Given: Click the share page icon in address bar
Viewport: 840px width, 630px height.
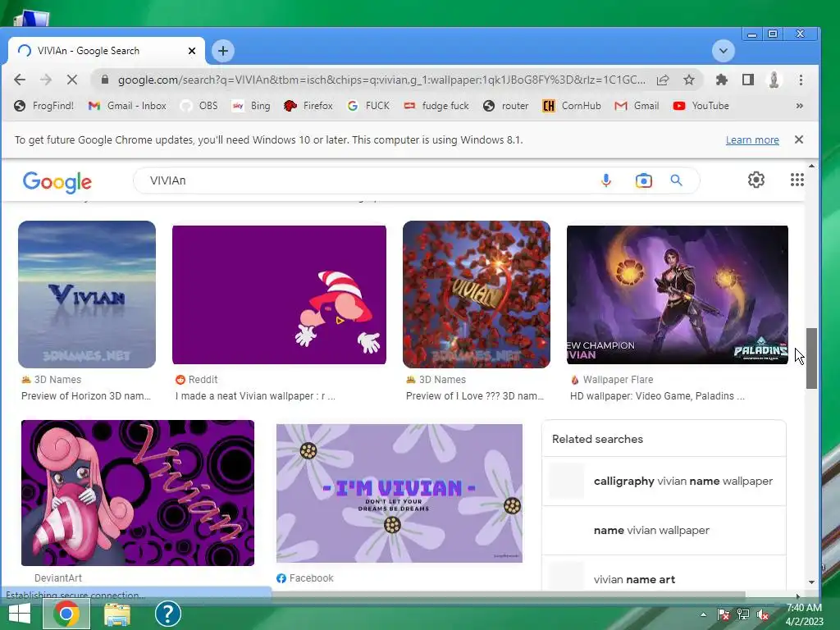Looking at the screenshot, I should (663, 80).
